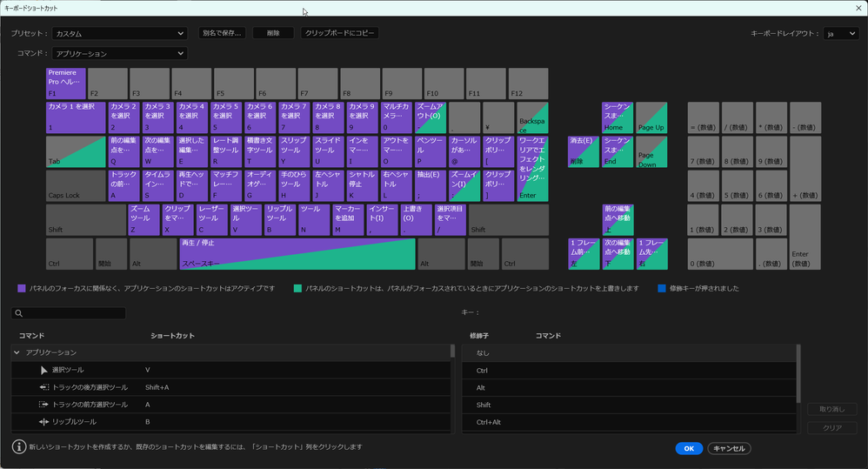This screenshot has height=469, width=868.
Task: Select the 選択ツール row in command list
Action: [x=230, y=370]
